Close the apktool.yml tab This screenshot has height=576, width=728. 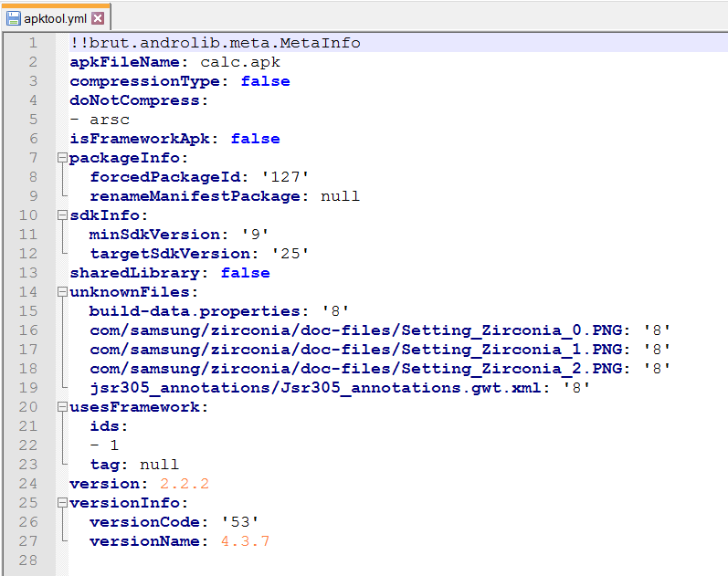click(x=98, y=18)
